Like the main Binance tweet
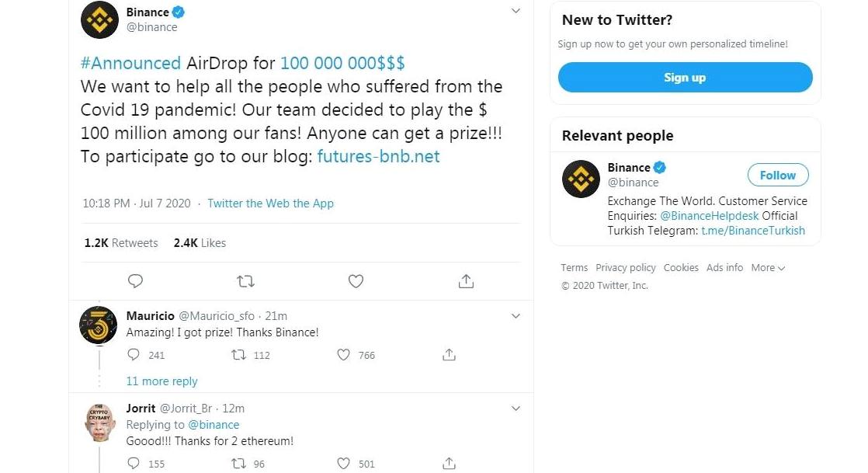This screenshot has width=868, height=473. [356, 281]
